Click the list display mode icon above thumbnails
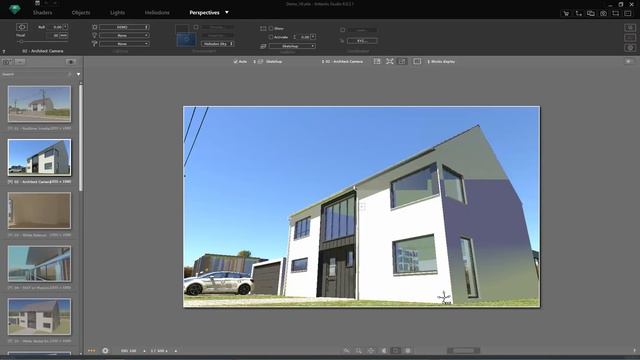640x360 pixels. 7,62
